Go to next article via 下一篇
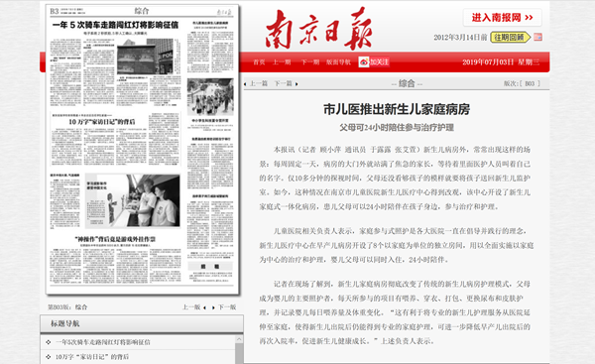 click(283, 83)
